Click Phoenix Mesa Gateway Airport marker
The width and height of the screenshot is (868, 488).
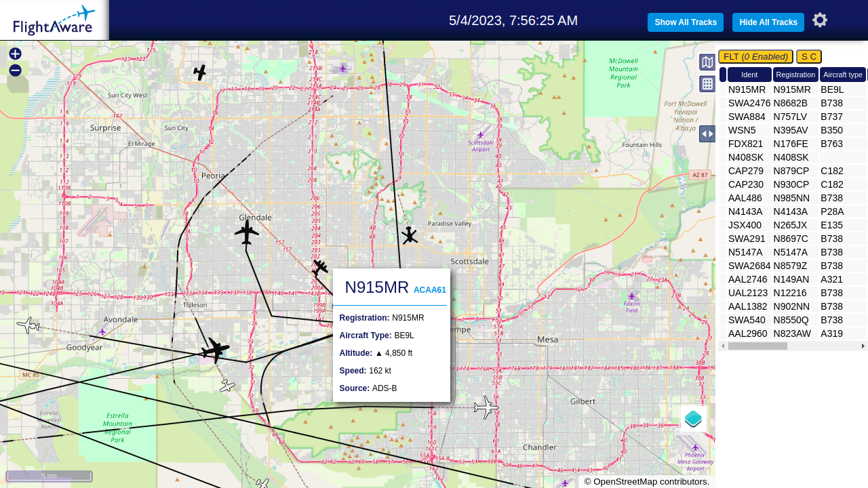coord(695,447)
